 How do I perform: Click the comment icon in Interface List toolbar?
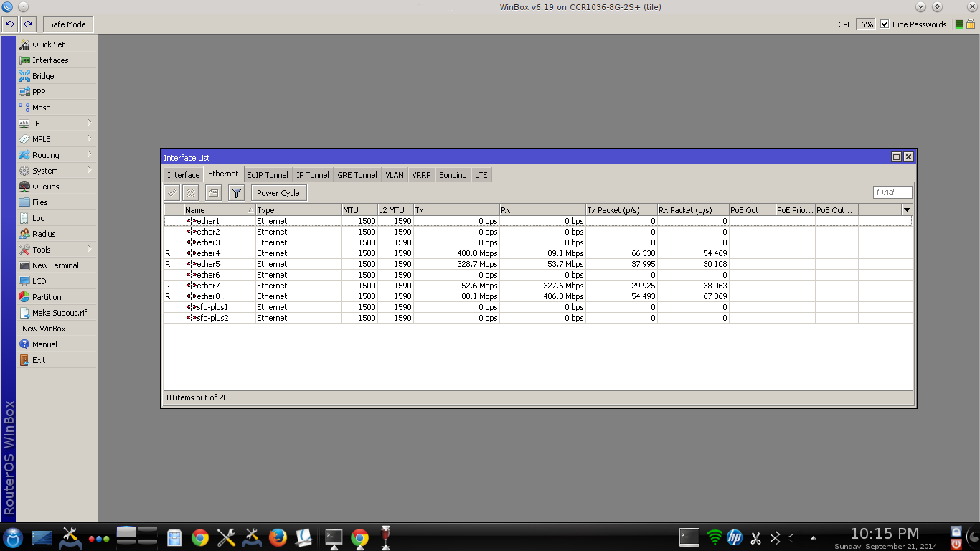[213, 193]
